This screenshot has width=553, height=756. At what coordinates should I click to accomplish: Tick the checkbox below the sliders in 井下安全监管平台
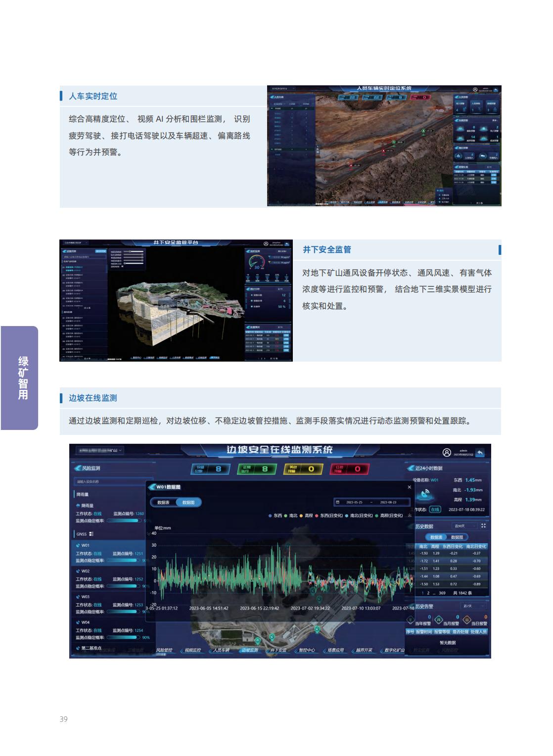click(x=122, y=266)
